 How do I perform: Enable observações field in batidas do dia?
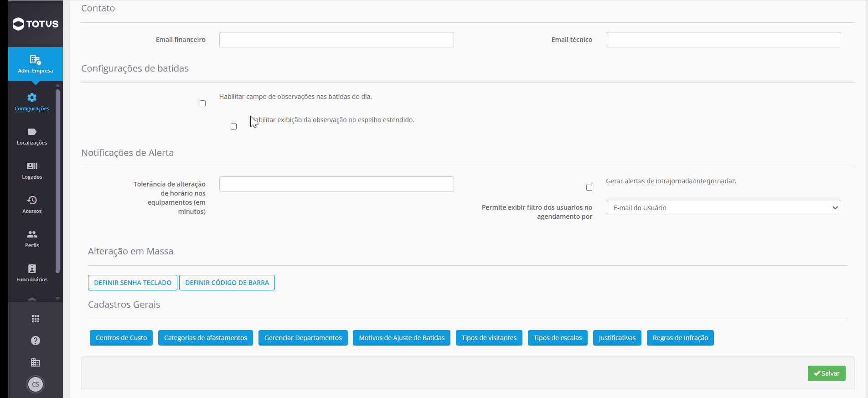point(202,103)
